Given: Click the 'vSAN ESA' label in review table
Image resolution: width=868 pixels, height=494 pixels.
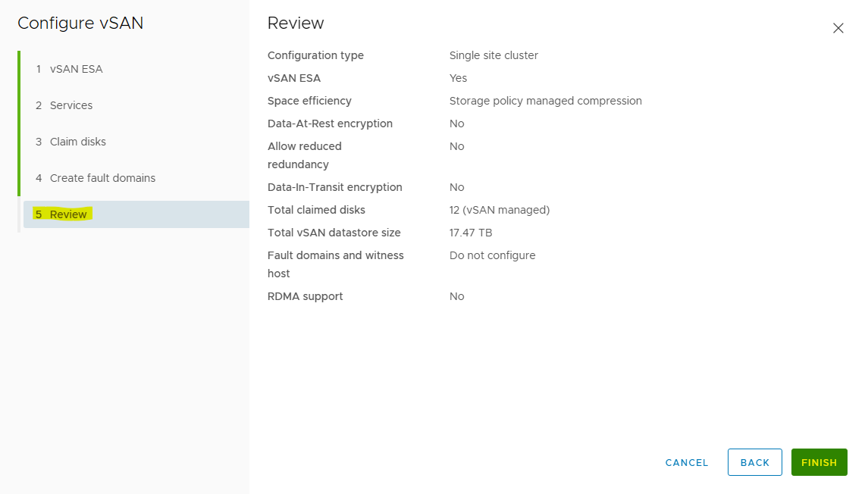Looking at the screenshot, I should tap(294, 78).
